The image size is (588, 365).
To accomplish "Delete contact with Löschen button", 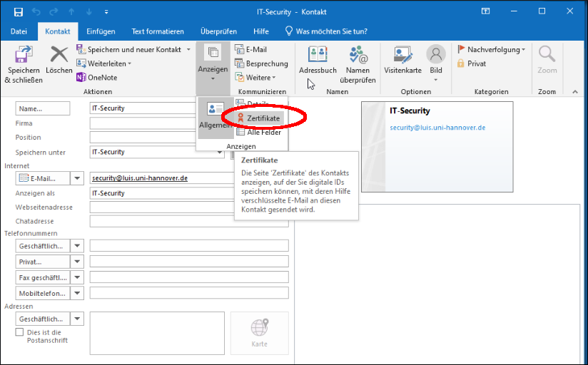I will 59,60.
